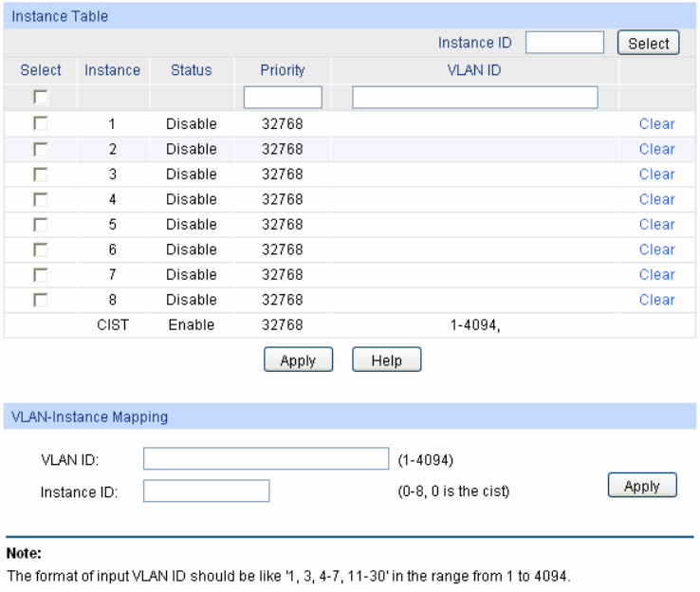Click Apply button under Instance Table
Image resolution: width=700 pixels, height=592 pixels.
point(298,361)
